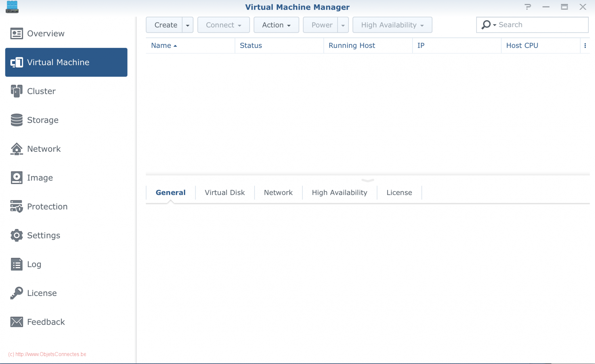Open the Image management section

(40, 178)
